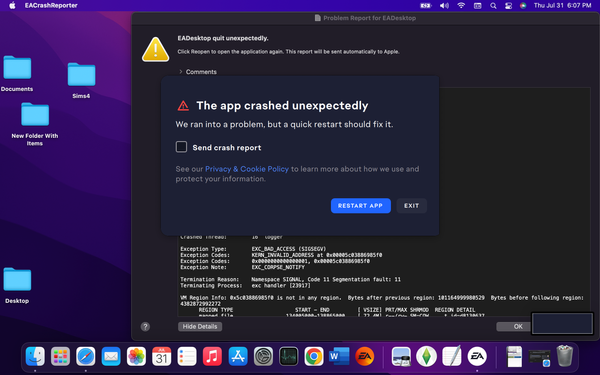
Task: Open Photos from the dock
Action: [x=136, y=356]
